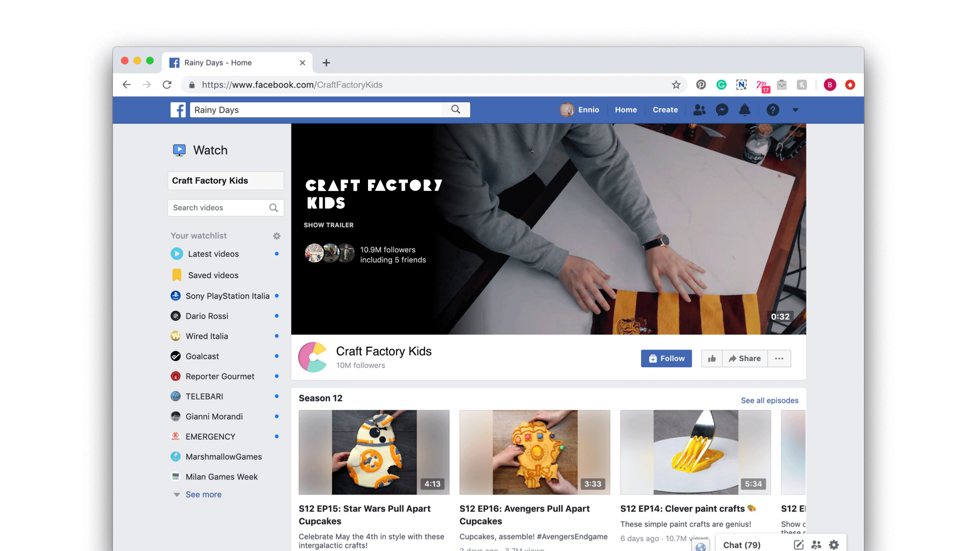
Task: Click Ennio's name in the header
Action: pyautogui.click(x=589, y=110)
